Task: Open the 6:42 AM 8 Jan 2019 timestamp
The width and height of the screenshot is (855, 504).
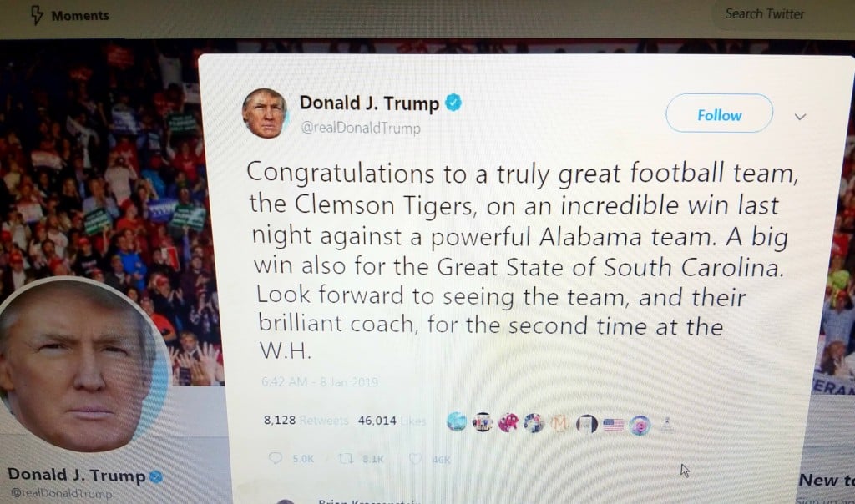Action: click(x=320, y=382)
